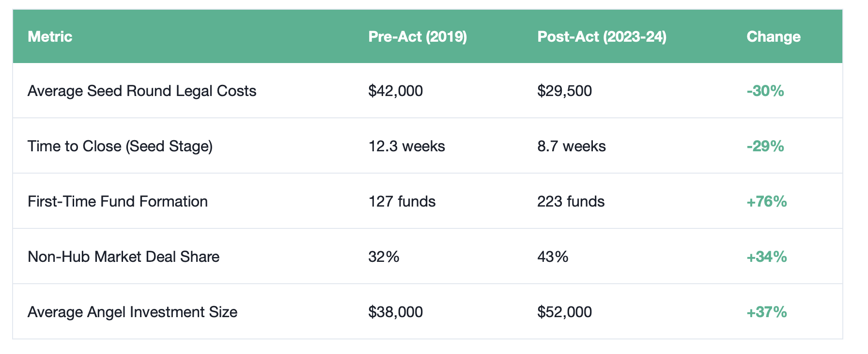
Task: Click the 223 funds cell
Action: pyautogui.click(x=571, y=202)
